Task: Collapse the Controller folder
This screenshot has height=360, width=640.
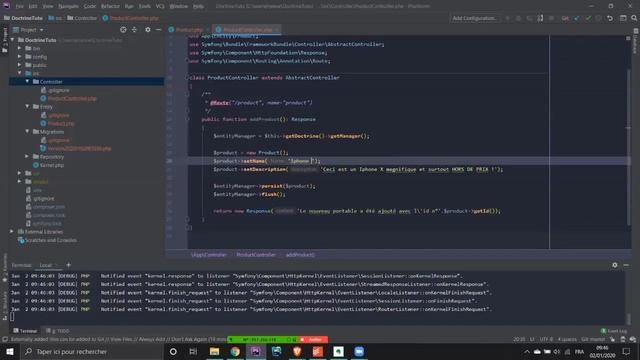Action: click(27, 82)
